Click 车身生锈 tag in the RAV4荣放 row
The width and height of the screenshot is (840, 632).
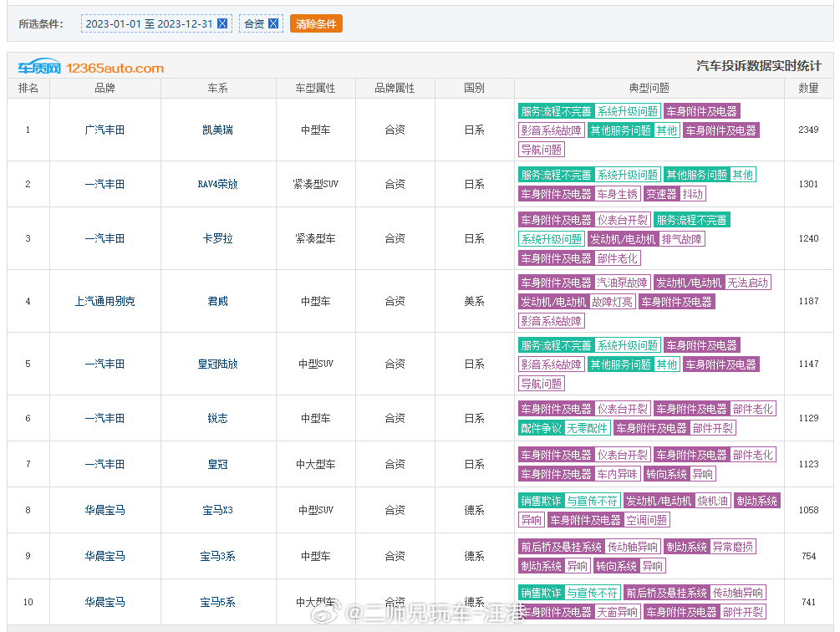pyautogui.click(x=617, y=194)
